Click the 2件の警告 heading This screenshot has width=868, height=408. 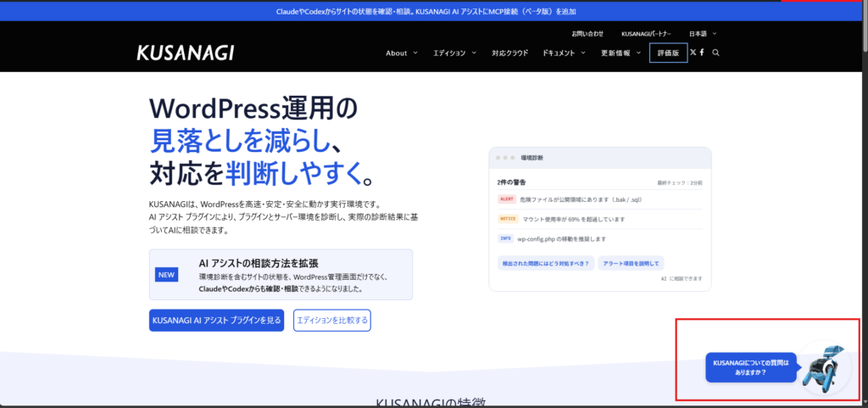511,182
